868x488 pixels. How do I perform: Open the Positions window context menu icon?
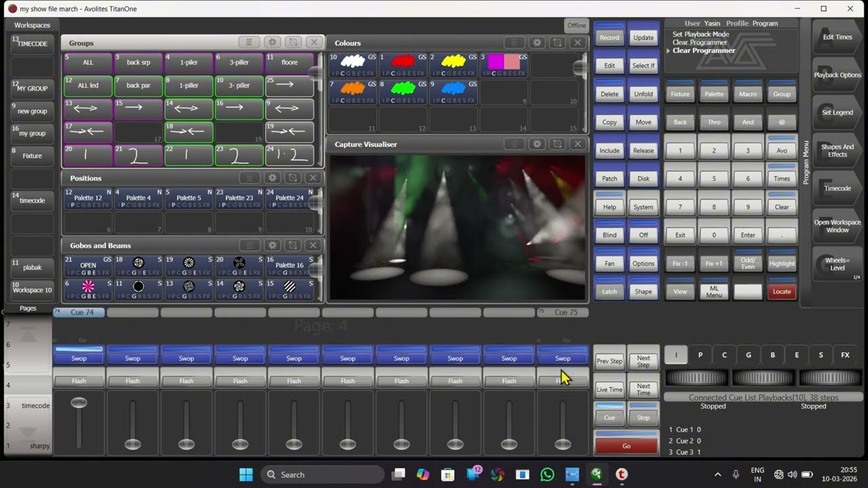tap(249, 178)
